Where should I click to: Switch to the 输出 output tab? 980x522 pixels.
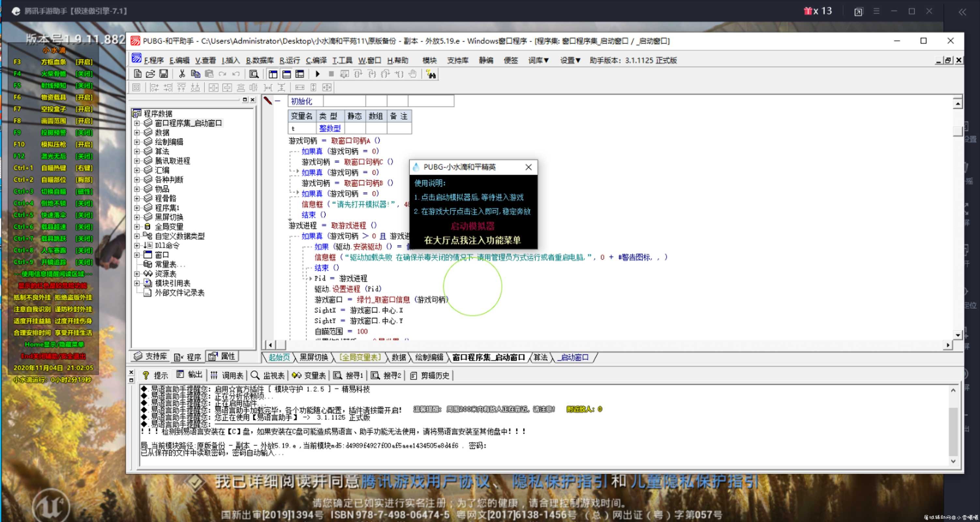pyautogui.click(x=190, y=375)
